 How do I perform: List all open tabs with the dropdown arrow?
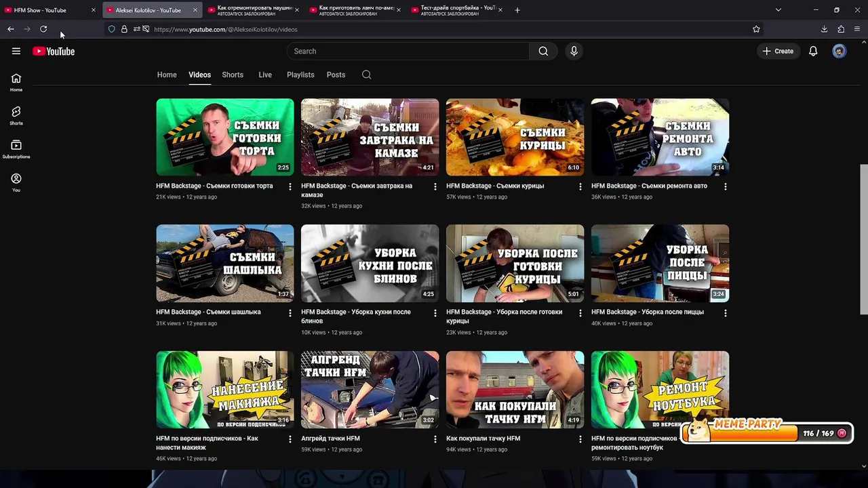[778, 10]
